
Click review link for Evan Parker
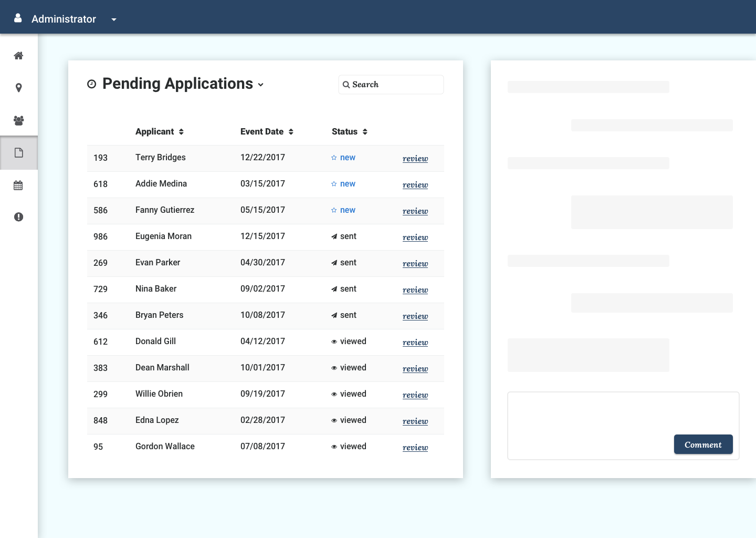tap(415, 264)
